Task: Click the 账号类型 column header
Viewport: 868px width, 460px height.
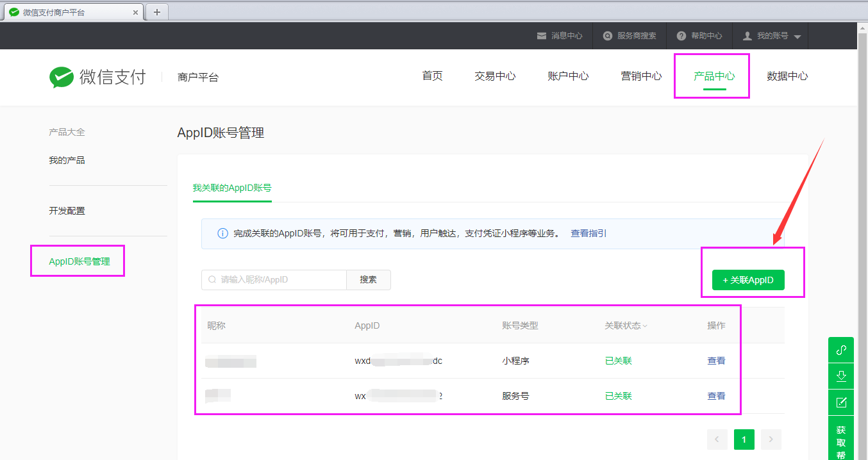Action: point(520,325)
